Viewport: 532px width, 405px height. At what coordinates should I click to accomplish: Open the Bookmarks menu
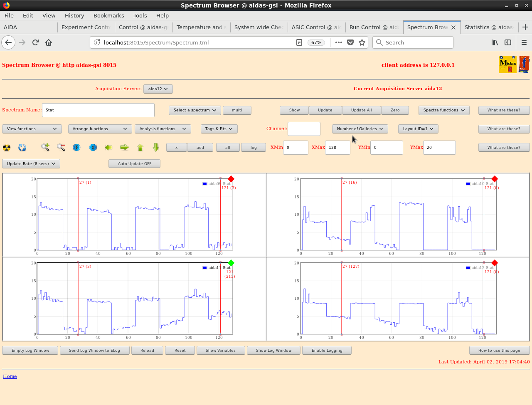click(108, 15)
